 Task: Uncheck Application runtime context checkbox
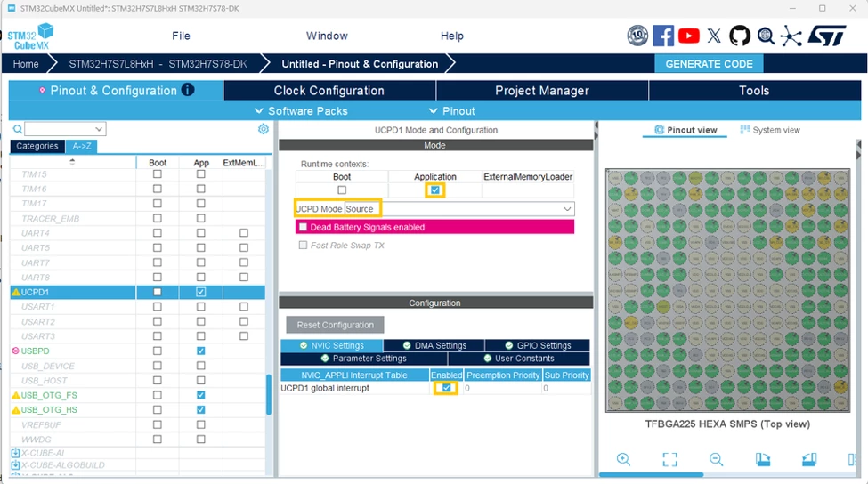pos(435,190)
